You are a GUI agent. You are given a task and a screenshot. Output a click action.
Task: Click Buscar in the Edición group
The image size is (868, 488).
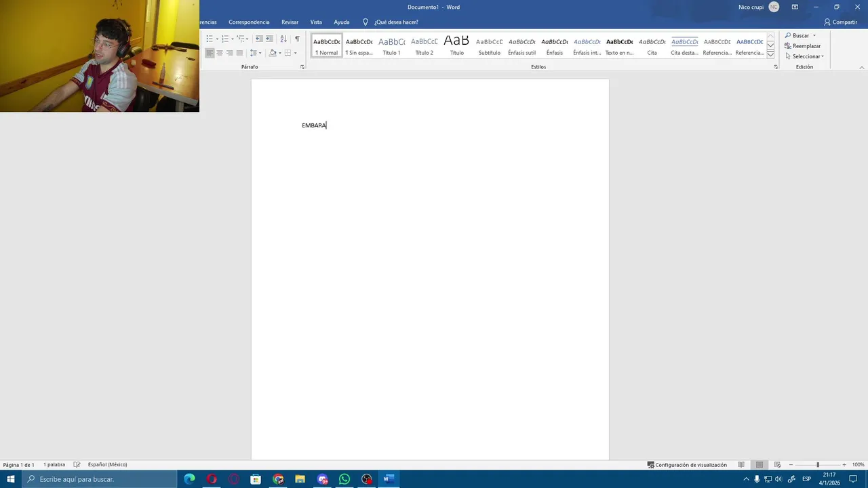click(797, 35)
